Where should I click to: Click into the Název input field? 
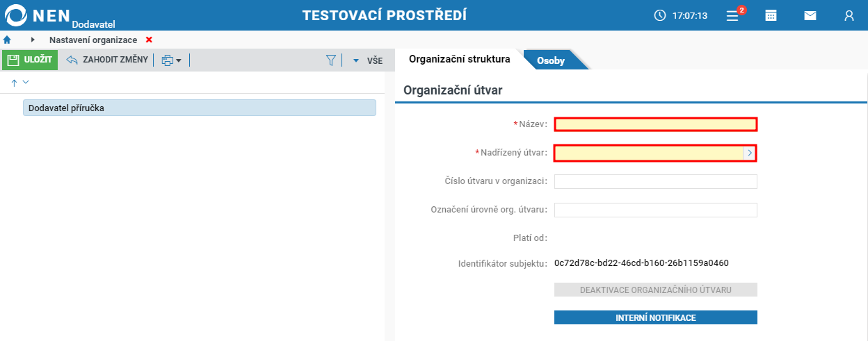click(655, 124)
